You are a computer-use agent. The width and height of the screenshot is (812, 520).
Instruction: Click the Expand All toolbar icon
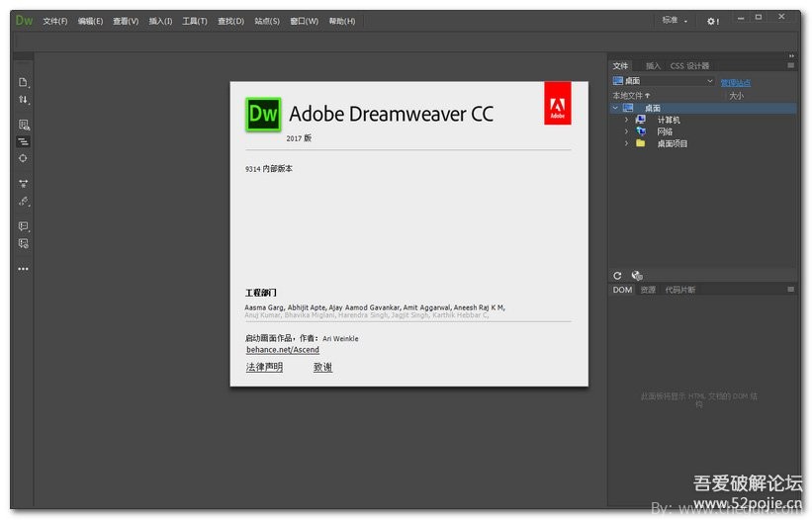click(24, 184)
